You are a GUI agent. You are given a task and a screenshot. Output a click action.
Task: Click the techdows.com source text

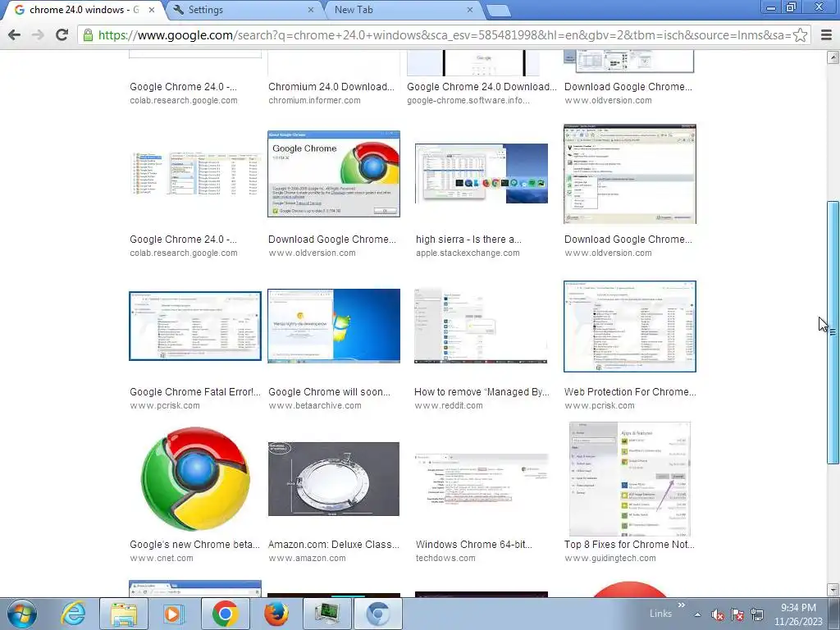click(445, 558)
